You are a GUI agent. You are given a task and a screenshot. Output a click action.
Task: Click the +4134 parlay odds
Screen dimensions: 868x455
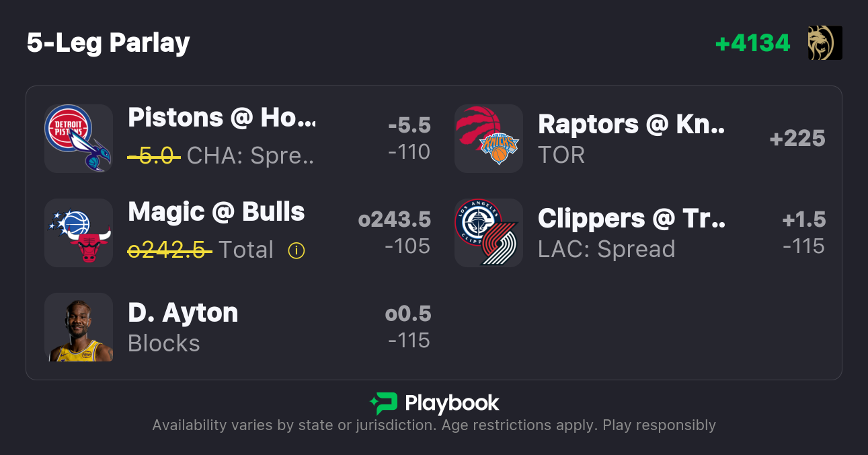tap(752, 43)
